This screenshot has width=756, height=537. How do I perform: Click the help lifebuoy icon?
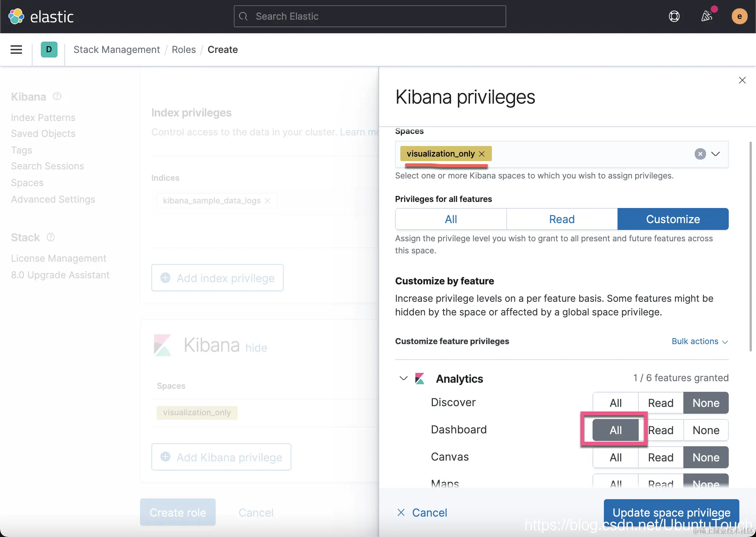(x=674, y=16)
